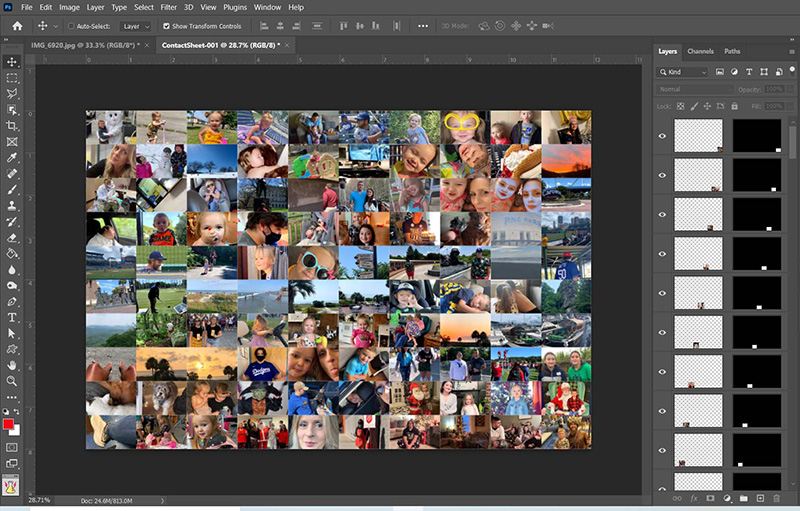Select the Eraser tool
The width and height of the screenshot is (800, 511).
pyautogui.click(x=12, y=238)
